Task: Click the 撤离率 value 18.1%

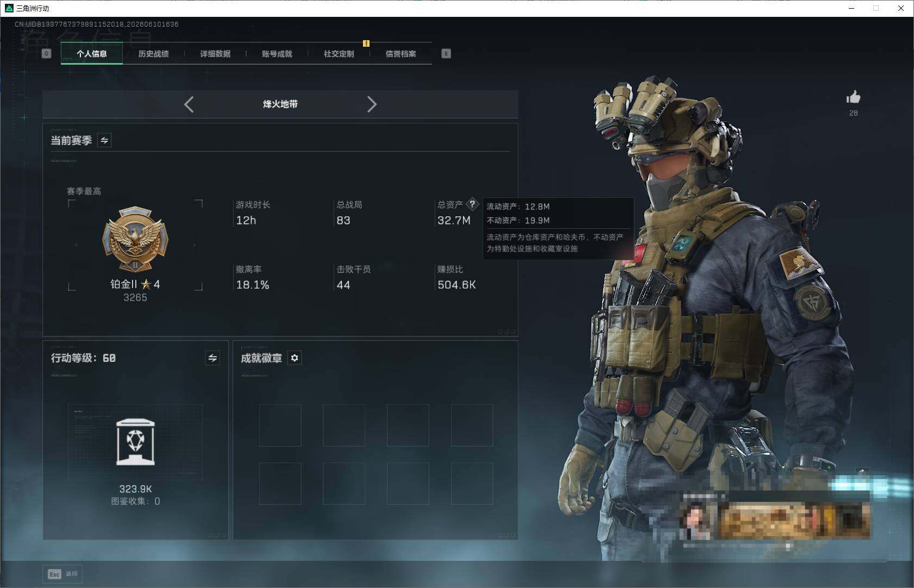Action: (253, 285)
